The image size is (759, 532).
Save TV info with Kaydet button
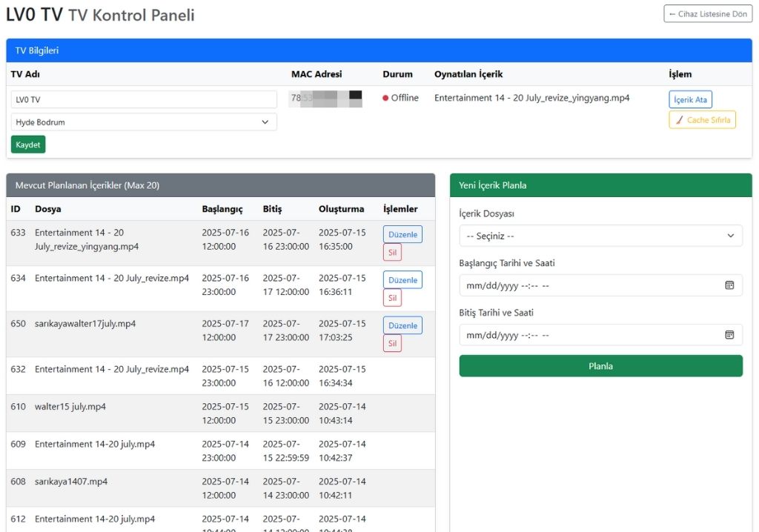[x=28, y=144]
